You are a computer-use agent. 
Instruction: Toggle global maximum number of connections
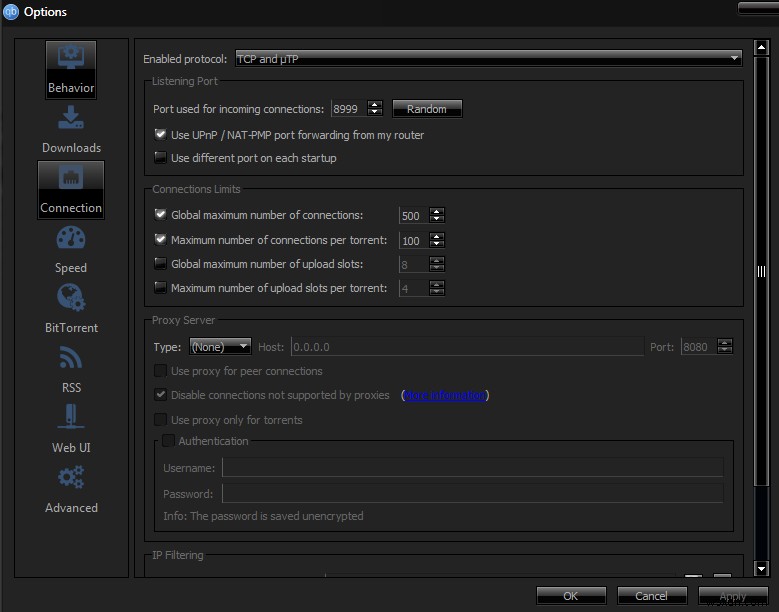[x=160, y=215]
